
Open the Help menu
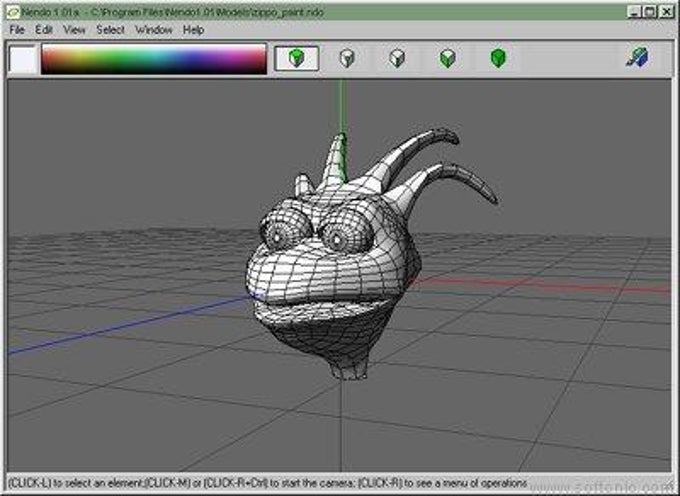coord(193,30)
